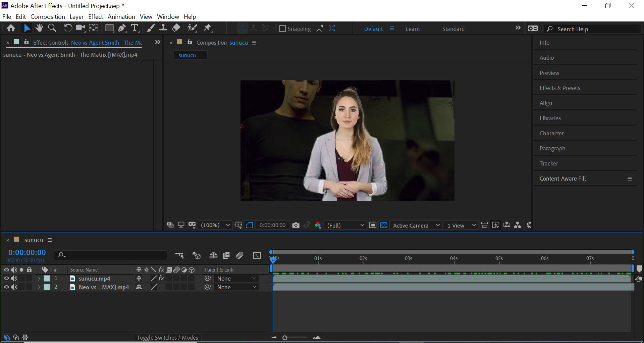This screenshot has height=343, width=644.
Task: Switch to the Standard workspace
Action: (x=453, y=29)
